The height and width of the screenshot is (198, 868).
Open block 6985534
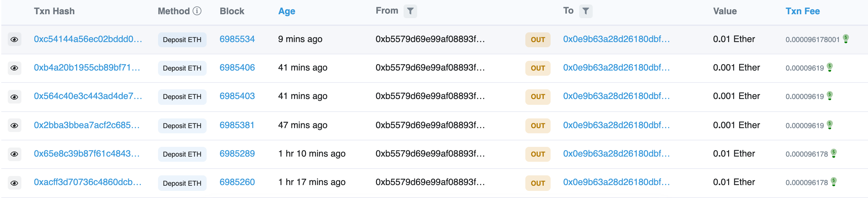[x=237, y=39]
